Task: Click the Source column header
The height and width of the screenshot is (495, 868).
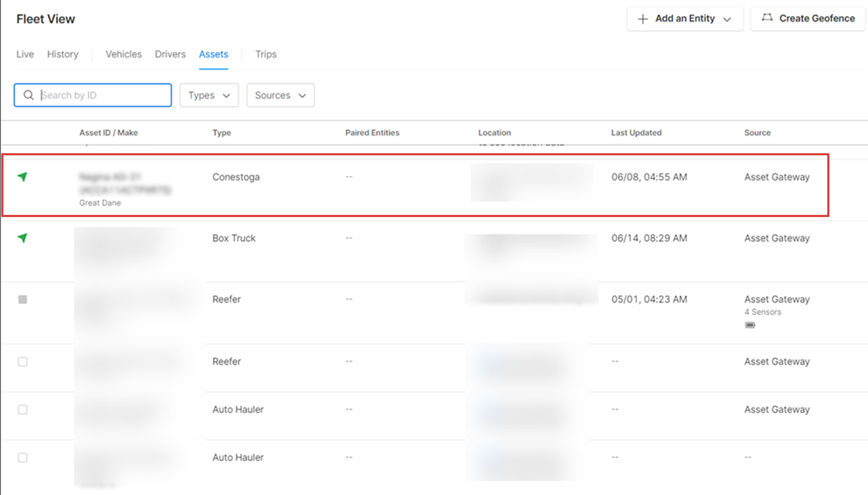Action: [757, 132]
